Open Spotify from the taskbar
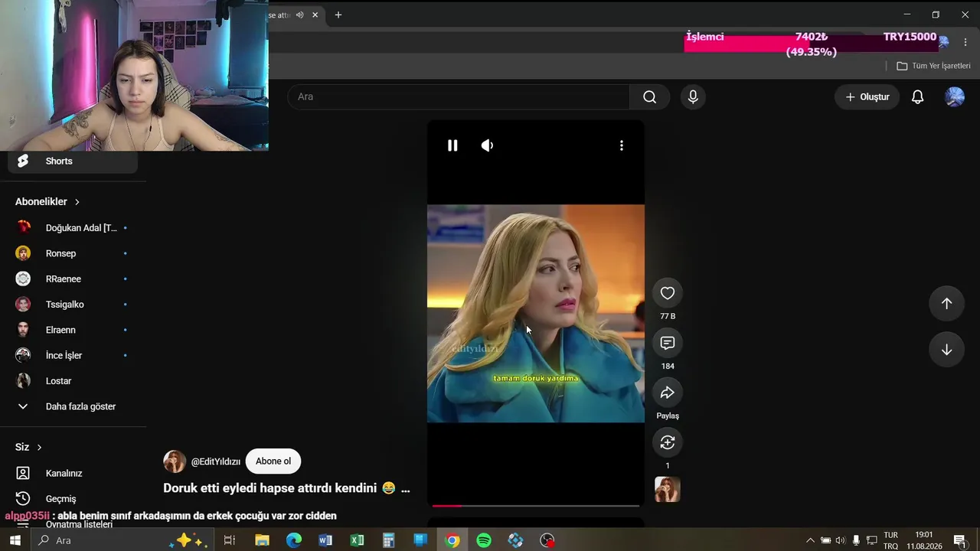 [x=484, y=540]
